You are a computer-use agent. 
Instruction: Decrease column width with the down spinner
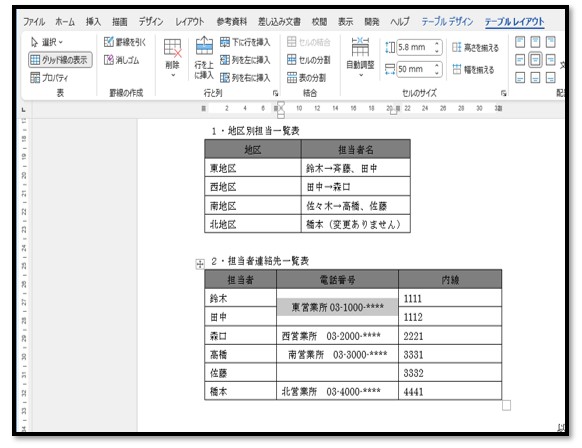437,73
